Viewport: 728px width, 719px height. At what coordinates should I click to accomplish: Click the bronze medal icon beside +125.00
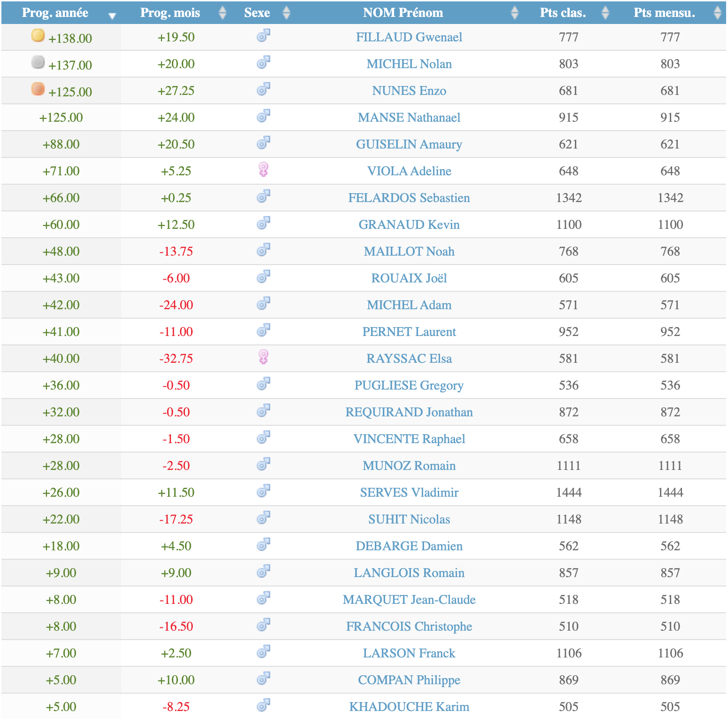tap(38, 89)
